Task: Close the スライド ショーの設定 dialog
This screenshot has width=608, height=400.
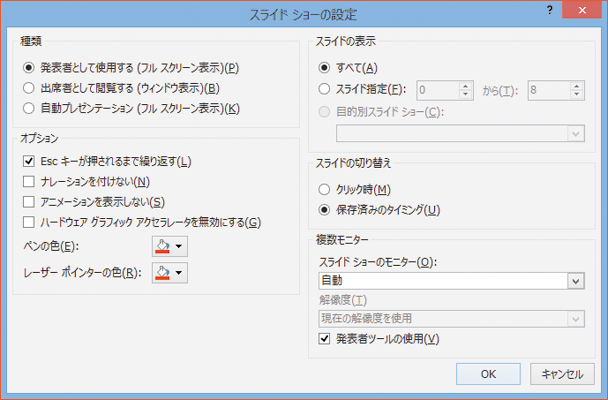Action: pos(582,10)
